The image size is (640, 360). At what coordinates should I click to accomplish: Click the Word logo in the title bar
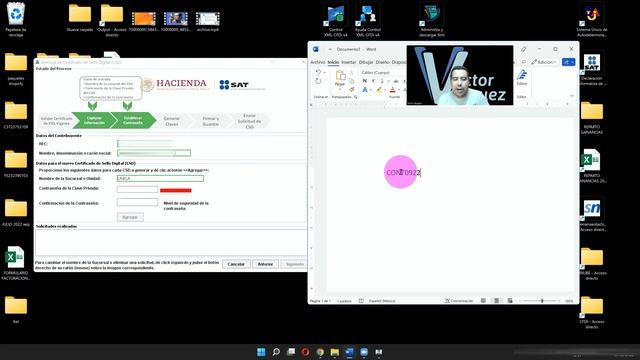(x=316, y=49)
